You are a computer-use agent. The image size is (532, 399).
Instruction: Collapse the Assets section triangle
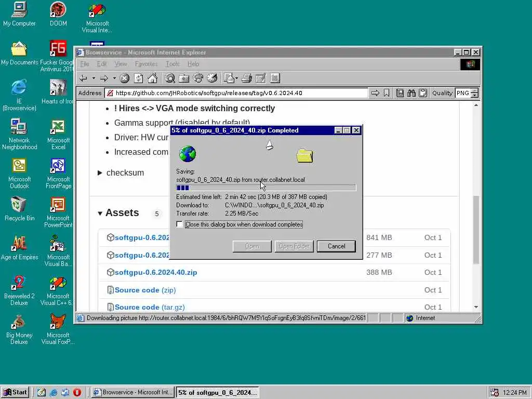[100, 214]
